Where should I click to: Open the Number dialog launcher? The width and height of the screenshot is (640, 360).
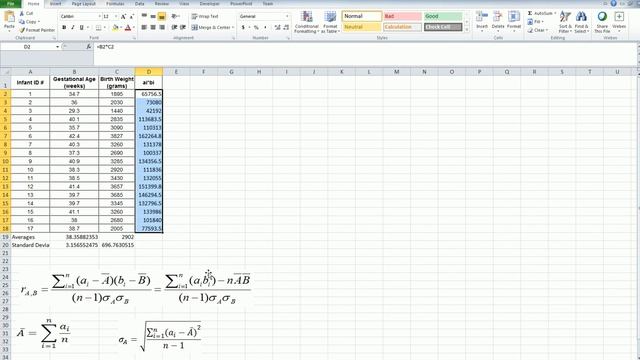coord(288,38)
